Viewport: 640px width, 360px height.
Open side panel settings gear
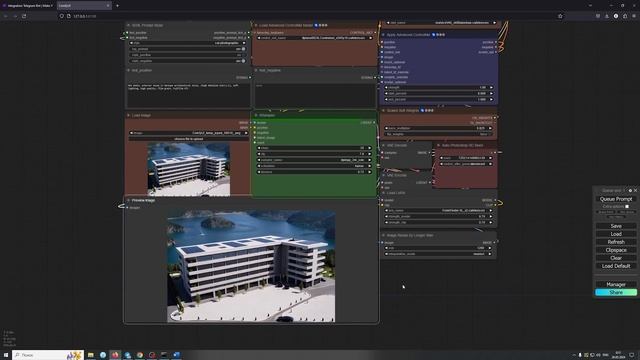click(x=630, y=191)
